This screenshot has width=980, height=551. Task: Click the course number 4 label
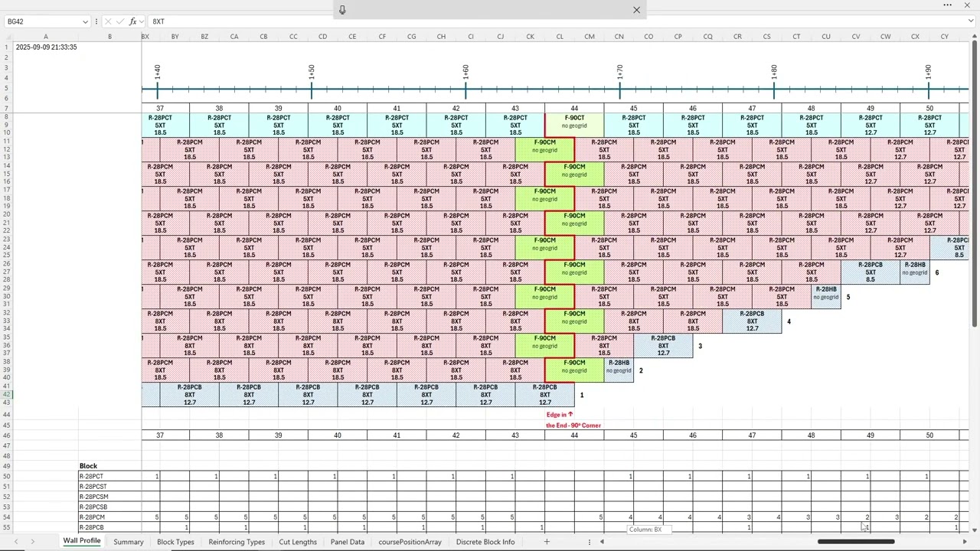pos(789,321)
